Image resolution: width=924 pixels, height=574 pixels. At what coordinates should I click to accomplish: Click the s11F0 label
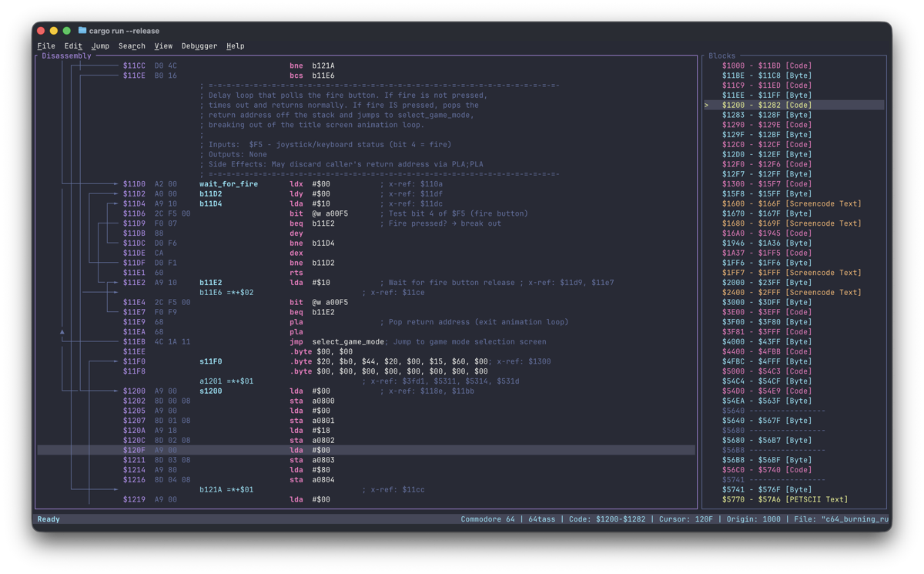[x=211, y=361]
